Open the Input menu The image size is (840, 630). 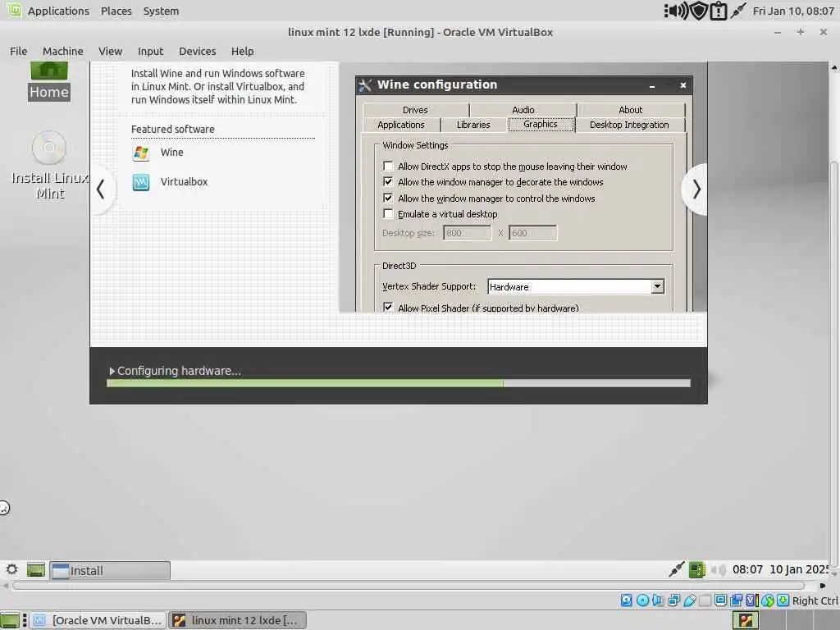coord(150,51)
